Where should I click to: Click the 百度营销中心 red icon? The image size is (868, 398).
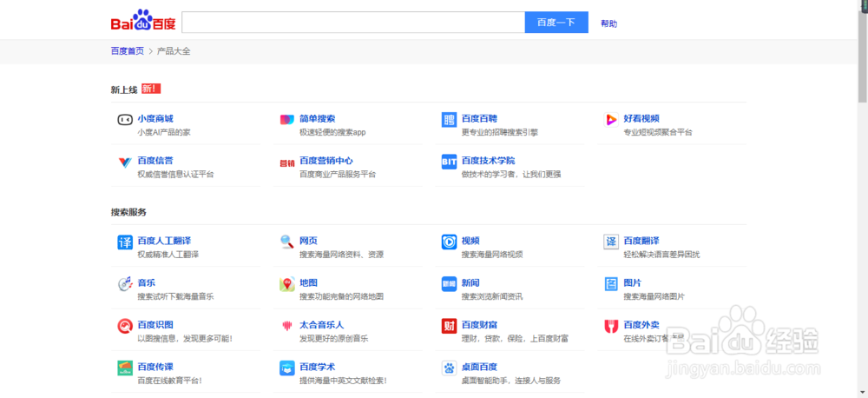point(286,163)
